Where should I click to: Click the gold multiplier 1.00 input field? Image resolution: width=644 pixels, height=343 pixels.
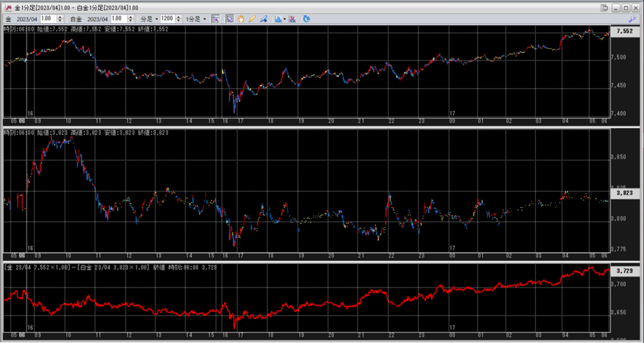tap(48, 19)
